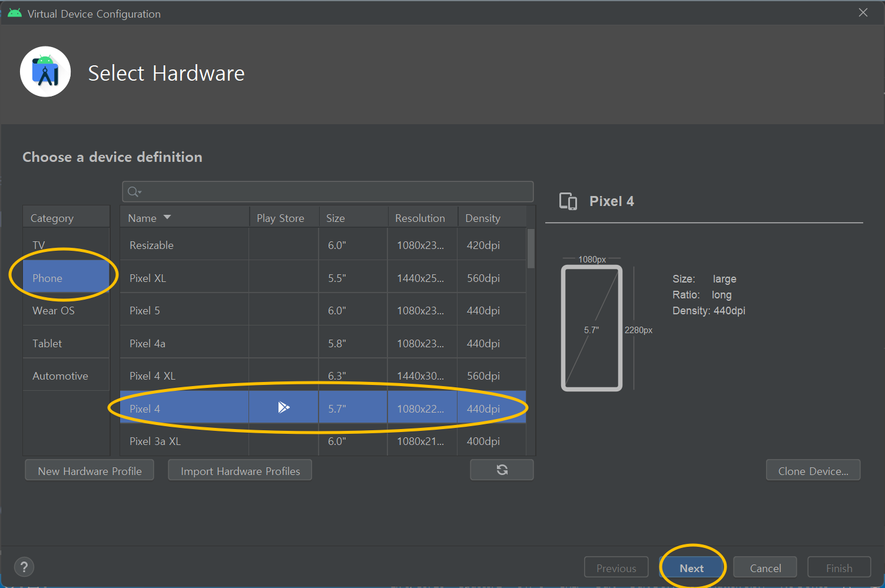The height and width of the screenshot is (588, 885).
Task: Select the TV category
Action: click(67, 245)
